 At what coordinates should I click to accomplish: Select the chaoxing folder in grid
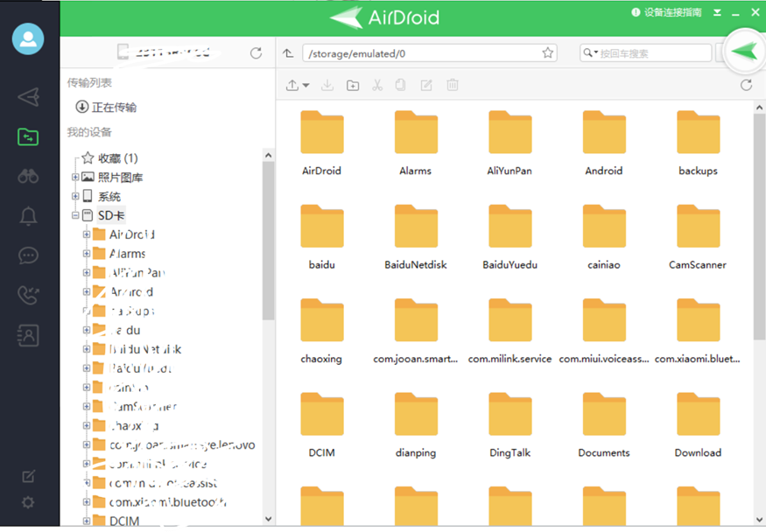point(321,331)
